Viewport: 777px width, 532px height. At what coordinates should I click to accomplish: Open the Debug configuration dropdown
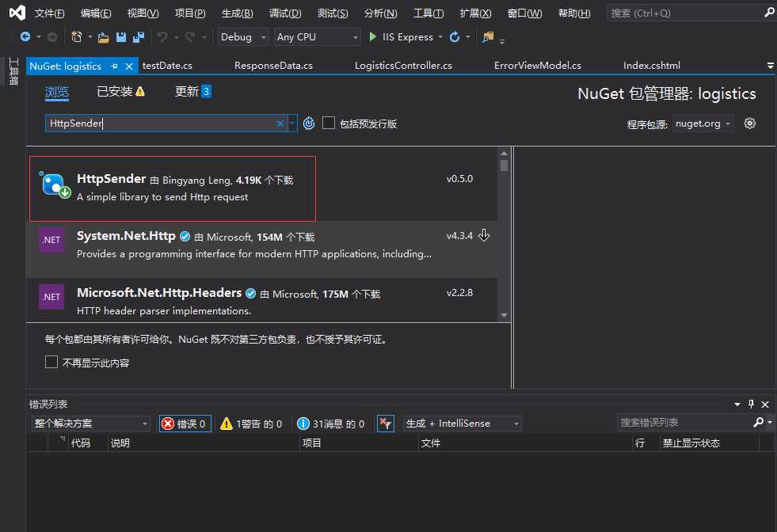pyautogui.click(x=243, y=36)
